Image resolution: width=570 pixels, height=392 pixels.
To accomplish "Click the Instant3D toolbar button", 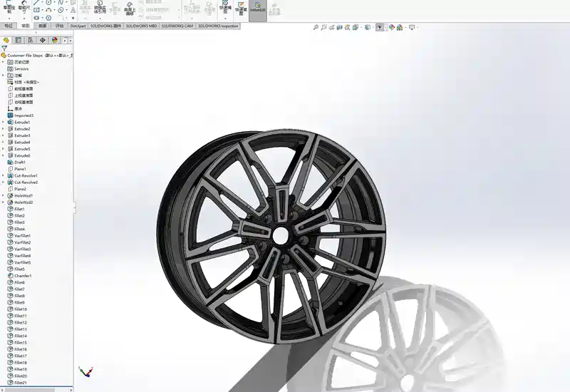I will coord(257,9).
